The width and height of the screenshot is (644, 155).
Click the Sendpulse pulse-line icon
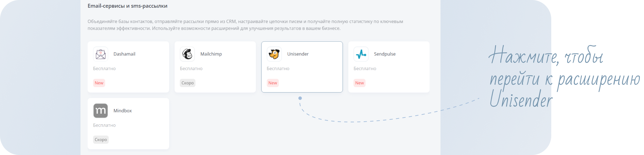click(361, 54)
